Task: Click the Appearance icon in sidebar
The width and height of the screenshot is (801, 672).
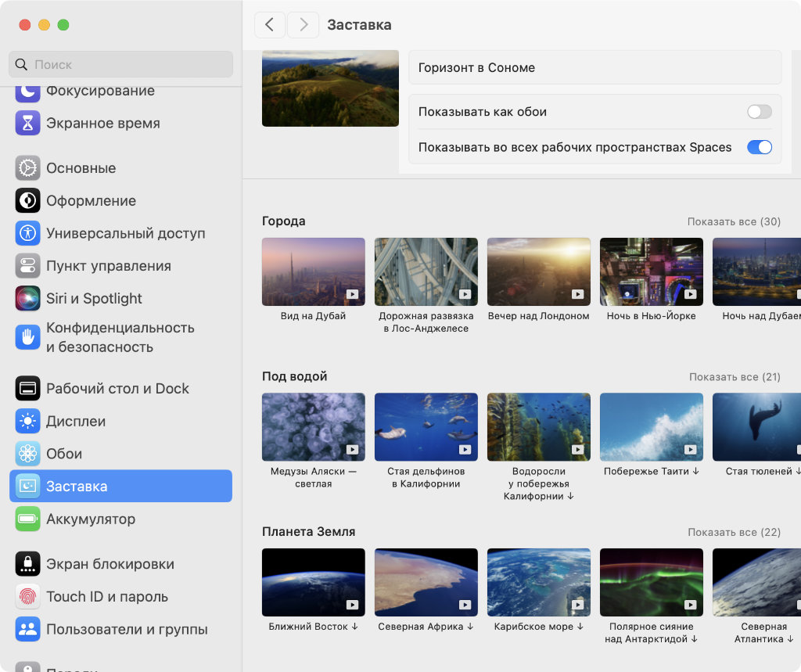Action: pos(28,201)
